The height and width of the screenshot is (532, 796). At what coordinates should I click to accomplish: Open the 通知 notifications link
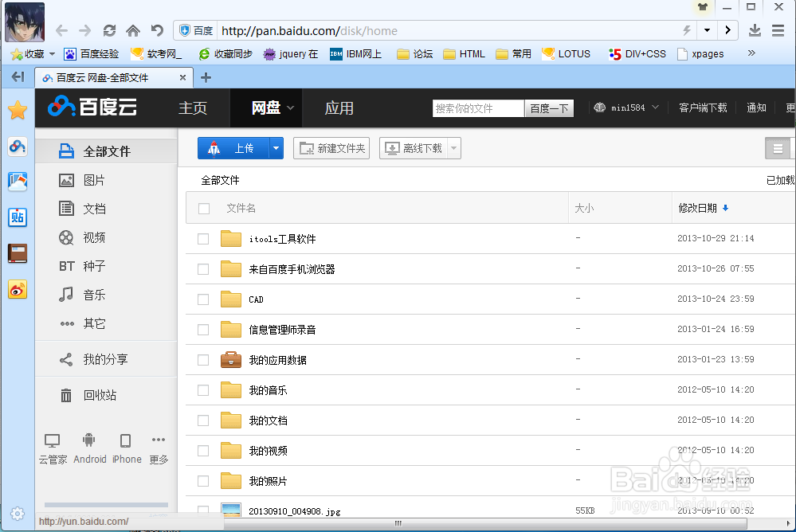[x=756, y=108]
